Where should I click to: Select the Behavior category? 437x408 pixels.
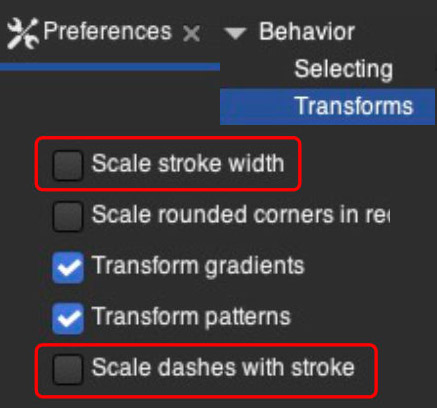pos(307,32)
